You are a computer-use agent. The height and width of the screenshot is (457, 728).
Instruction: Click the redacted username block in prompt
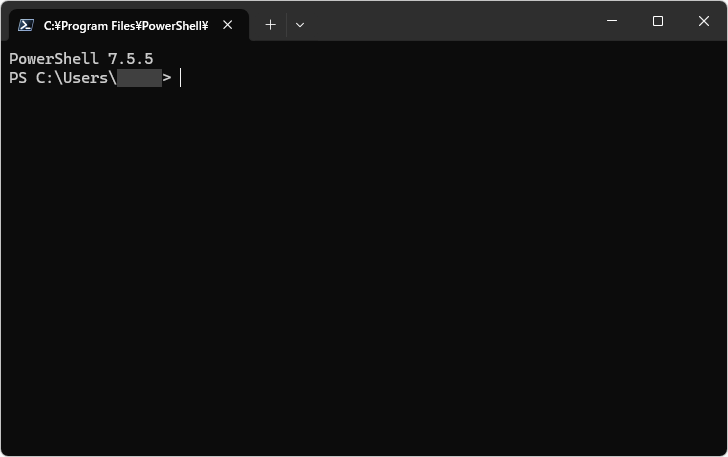139,78
